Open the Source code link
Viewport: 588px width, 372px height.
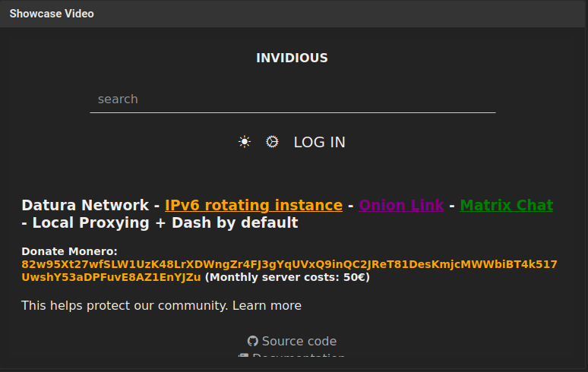pyautogui.click(x=299, y=342)
